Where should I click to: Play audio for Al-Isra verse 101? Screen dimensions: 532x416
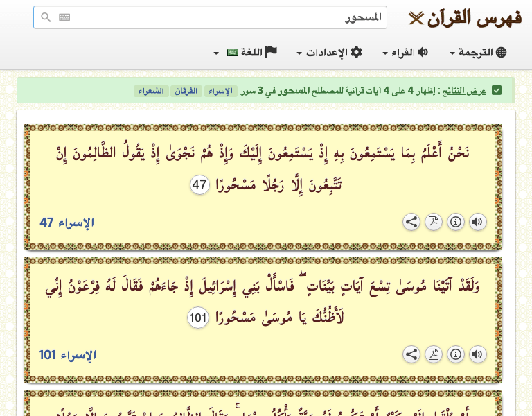pyautogui.click(x=477, y=355)
